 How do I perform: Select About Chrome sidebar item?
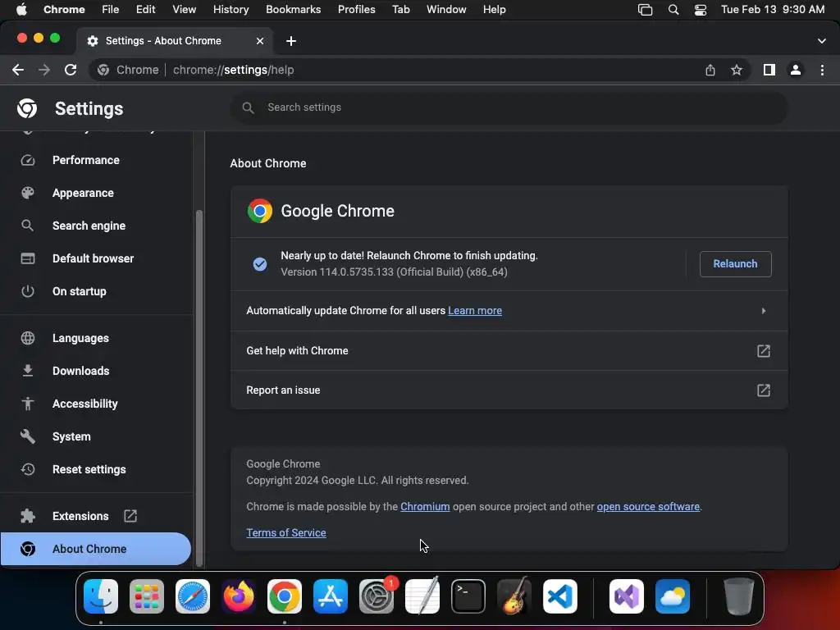click(x=95, y=549)
